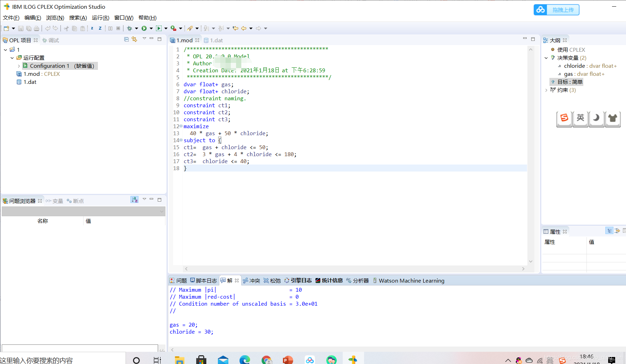Open Microsoft Edge from taskbar
The image size is (626, 364).
[245, 359]
